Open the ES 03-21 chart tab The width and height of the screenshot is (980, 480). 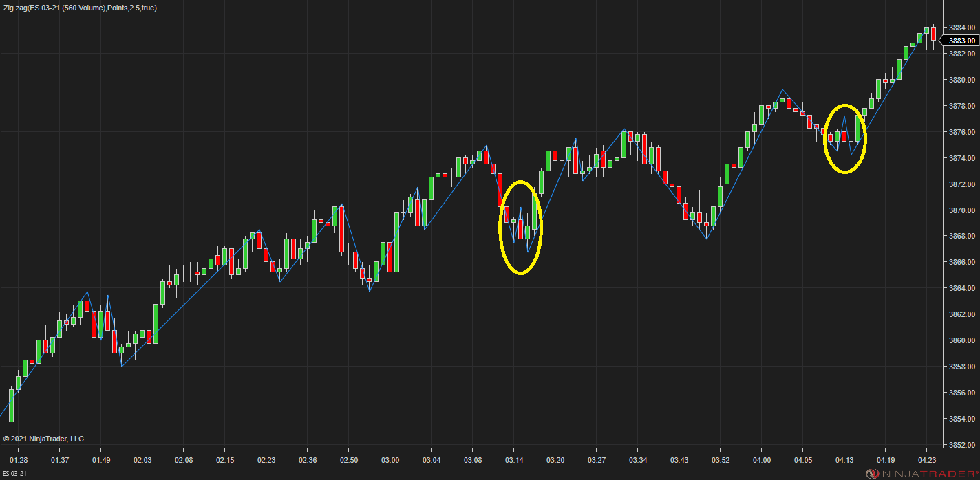point(14,474)
